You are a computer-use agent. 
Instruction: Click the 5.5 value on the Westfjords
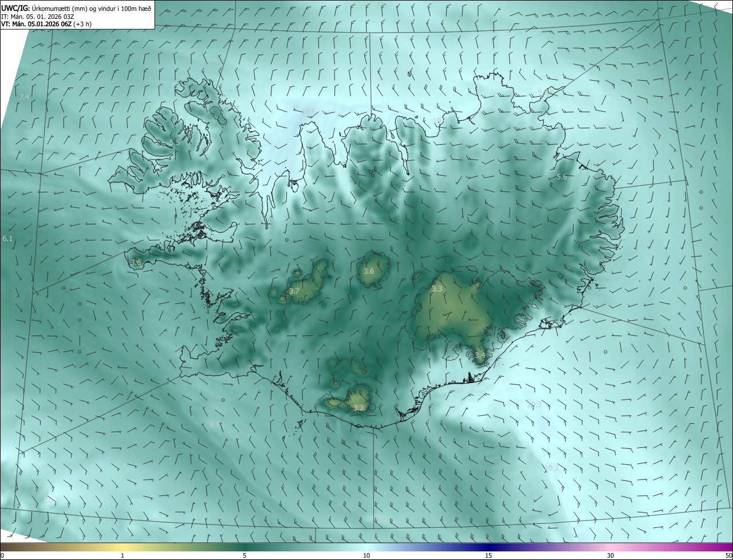tap(175, 142)
